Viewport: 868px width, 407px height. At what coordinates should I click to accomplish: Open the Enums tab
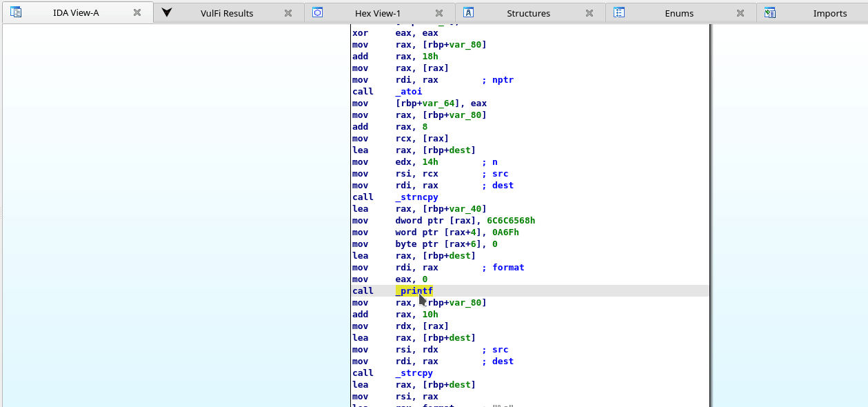(x=679, y=13)
